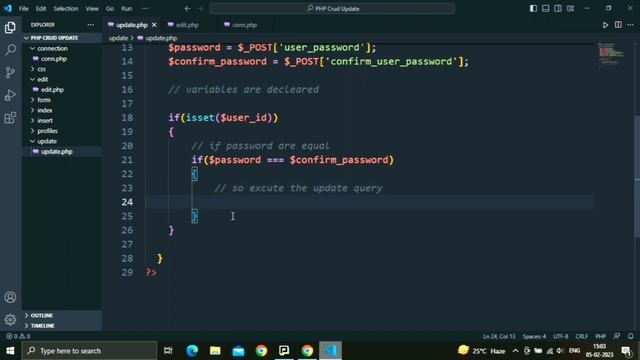
Task: Open edit.php in the explorer tree
Action: point(62,89)
